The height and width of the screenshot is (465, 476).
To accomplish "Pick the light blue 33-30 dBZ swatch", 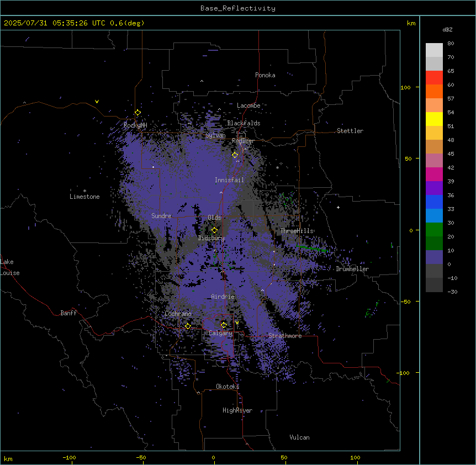I will (x=434, y=216).
